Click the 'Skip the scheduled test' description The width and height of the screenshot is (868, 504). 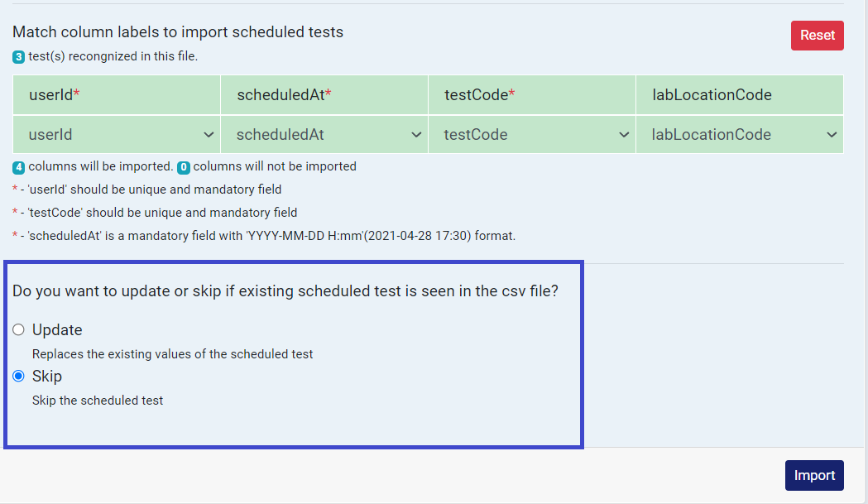point(99,400)
